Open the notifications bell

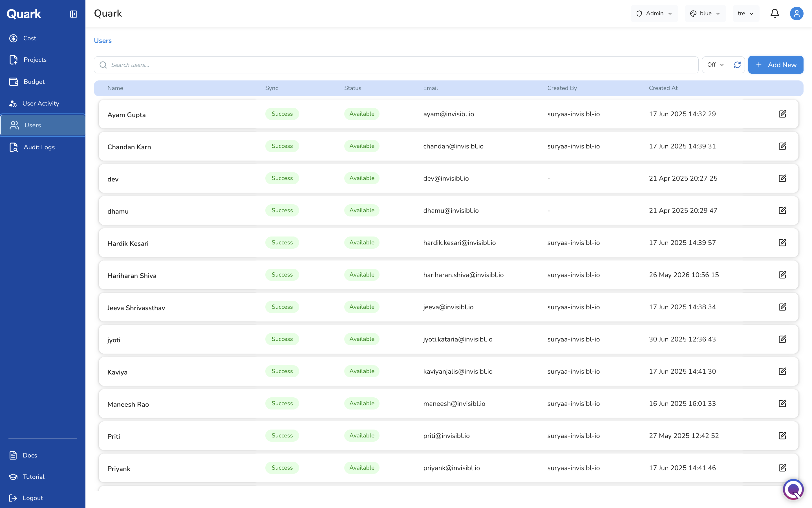(x=775, y=14)
